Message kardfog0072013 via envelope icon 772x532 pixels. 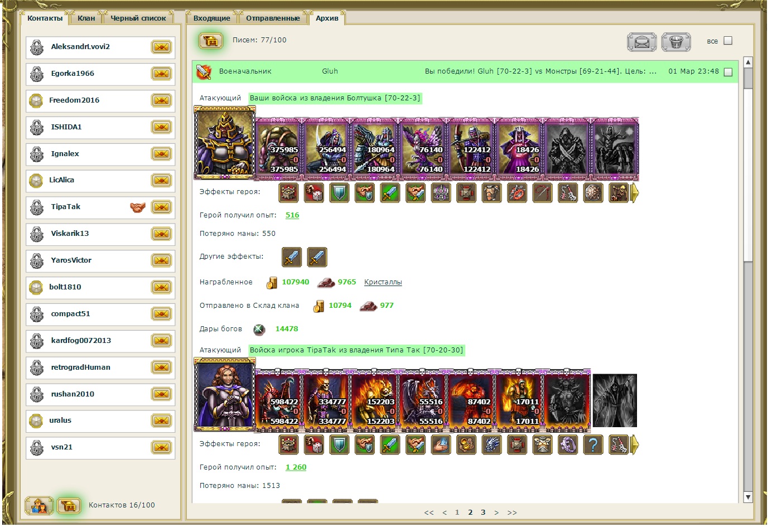pos(162,341)
